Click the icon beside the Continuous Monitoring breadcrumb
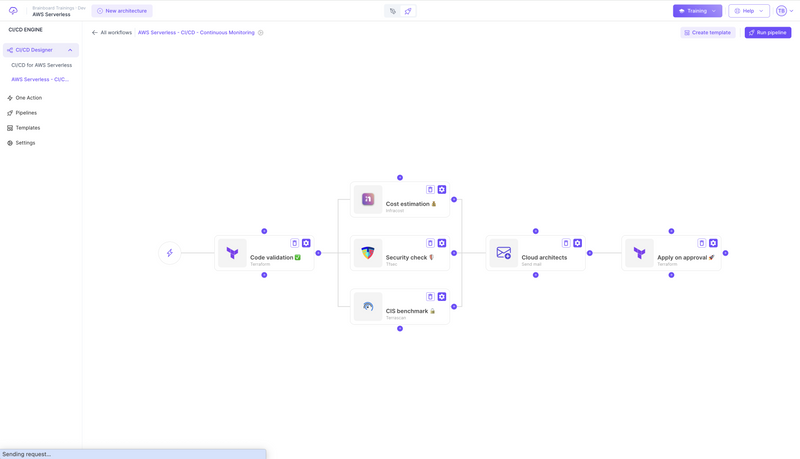Image resolution: width=800 pixels, height=459 pixels. pos(261,33)
